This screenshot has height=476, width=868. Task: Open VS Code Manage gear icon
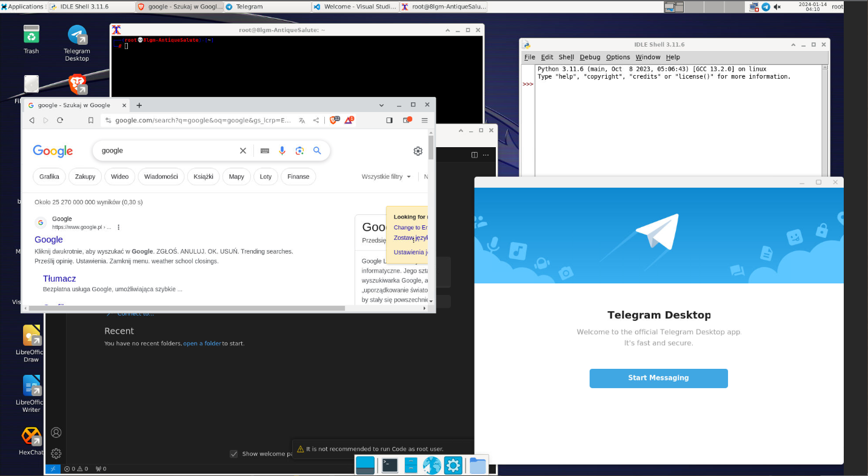coord(56,454)
